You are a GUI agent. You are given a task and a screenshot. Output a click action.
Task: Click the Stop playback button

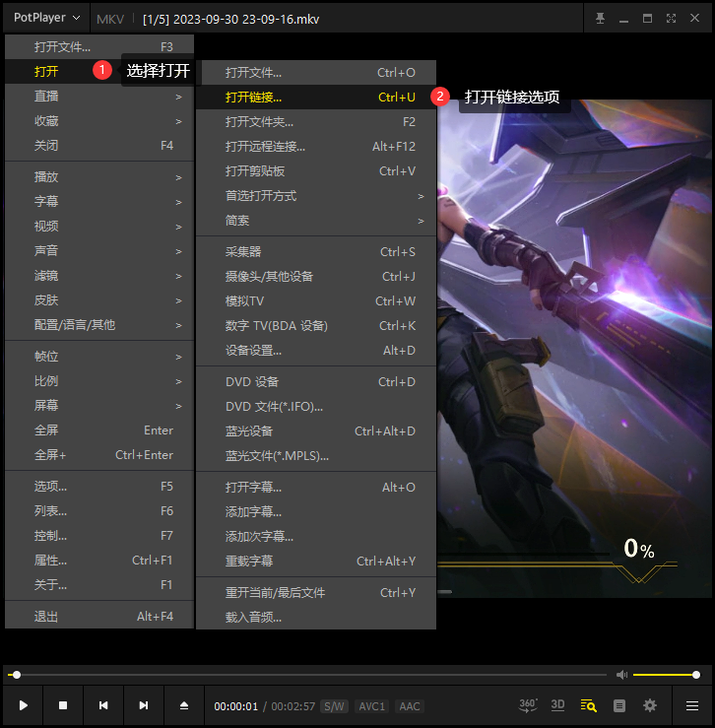click(63, 705)
